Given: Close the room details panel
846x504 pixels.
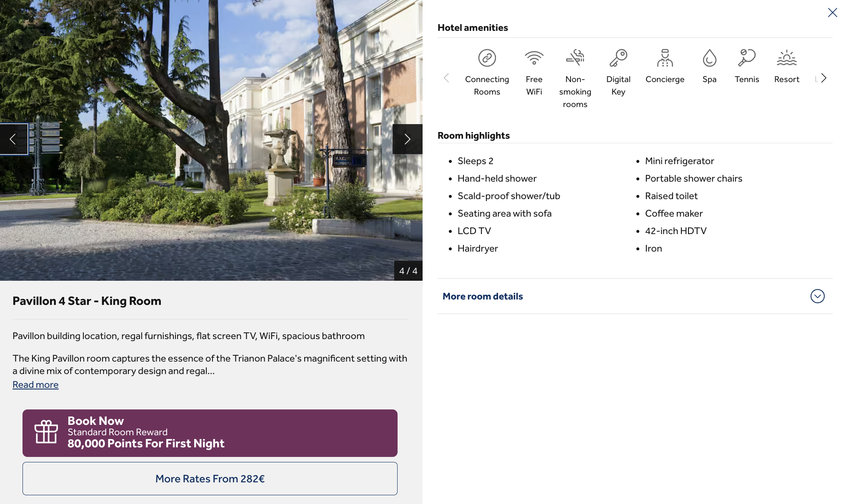Looking at the screenshot, I should click(x=832, y=12).
